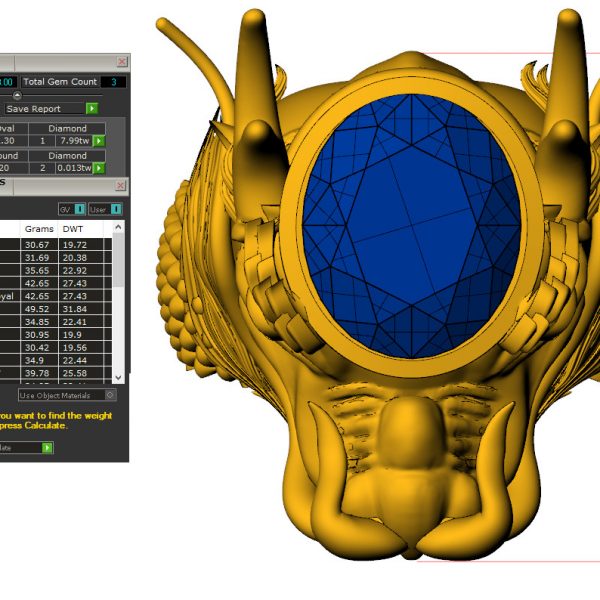Viewport: 600px width, 600px height.
Task: Close the gem report panel
Action: pyautogui.click(x=122, y=62)
